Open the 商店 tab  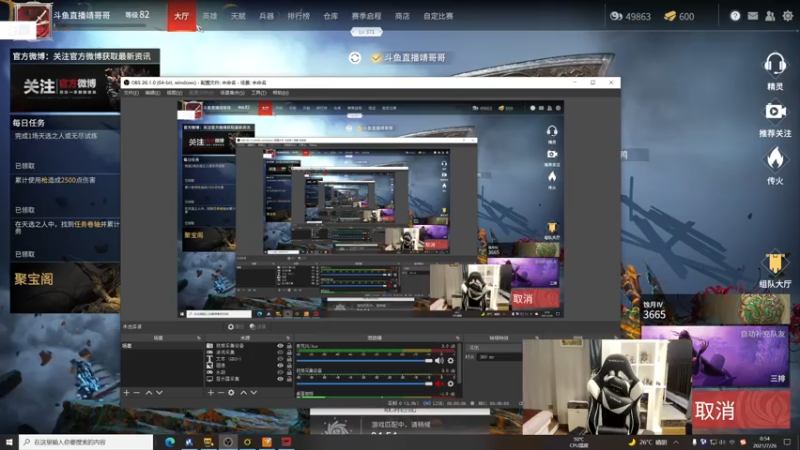pos(402,16)
